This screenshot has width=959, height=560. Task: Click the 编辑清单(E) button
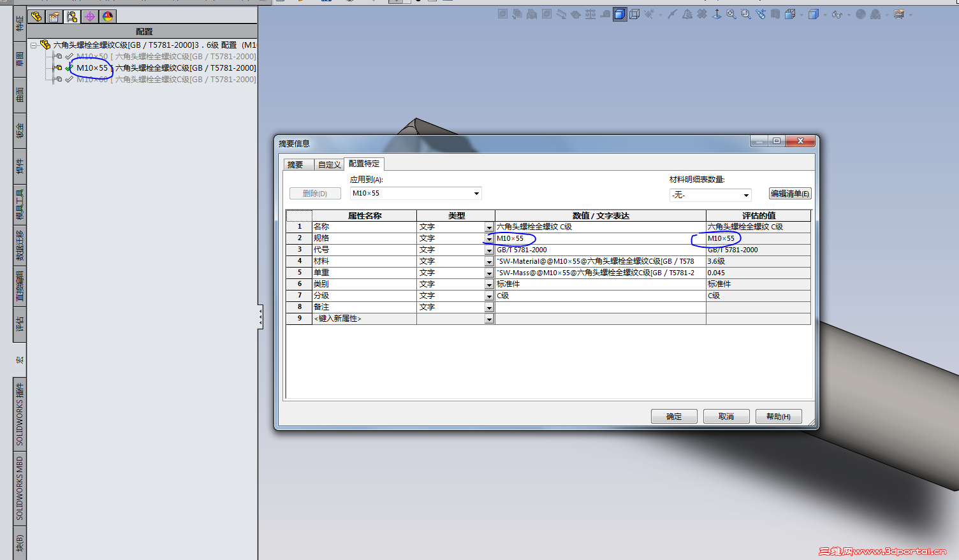pos(790,194)
